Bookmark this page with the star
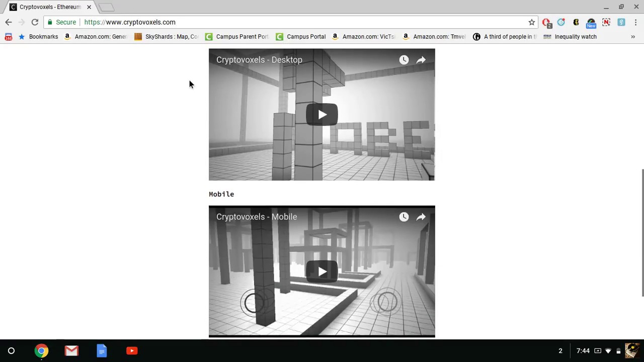Viewport: 644px width, 362px height. coord(532,22)
